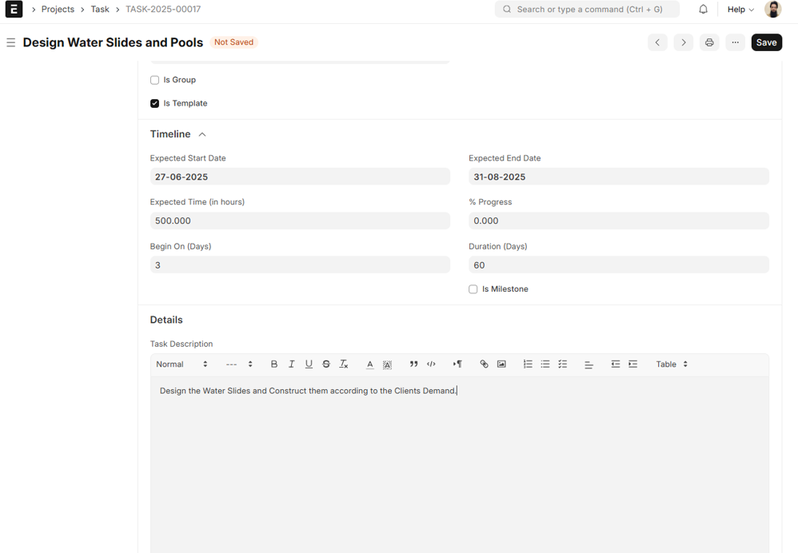The height and width of the screenshot is (553, 798).
Task: Pick a text color in the editor
Action: click(369, 364)
